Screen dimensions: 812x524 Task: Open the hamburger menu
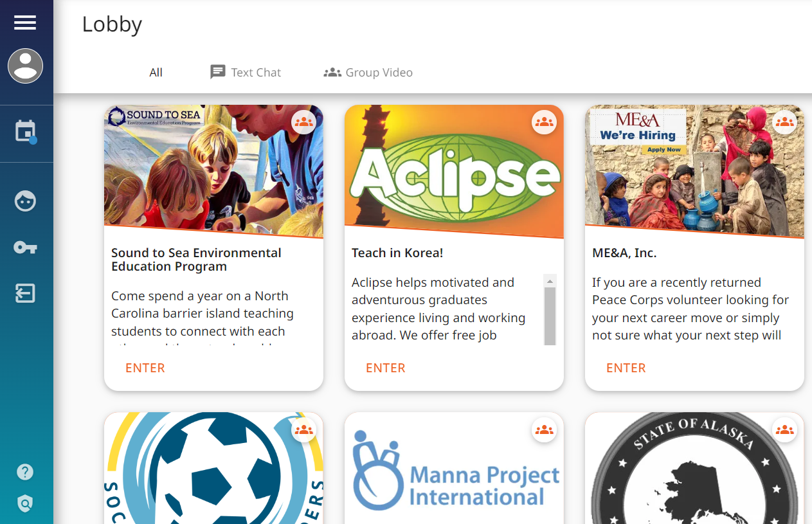(25, 23)
